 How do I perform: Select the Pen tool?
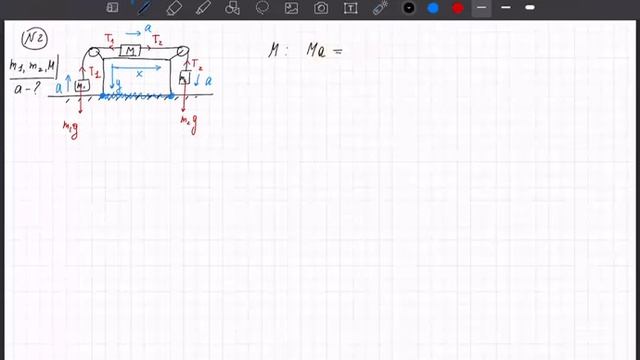(x=145, y=8)
